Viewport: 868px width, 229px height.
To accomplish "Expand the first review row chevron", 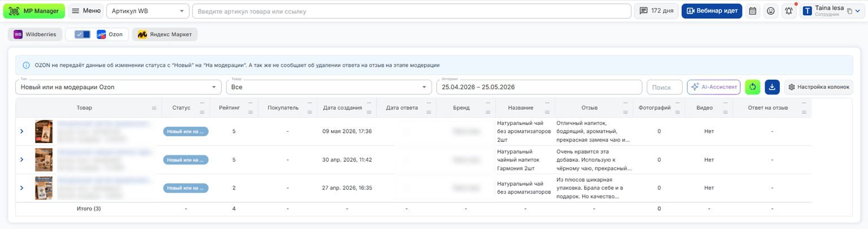I will 22,131.
